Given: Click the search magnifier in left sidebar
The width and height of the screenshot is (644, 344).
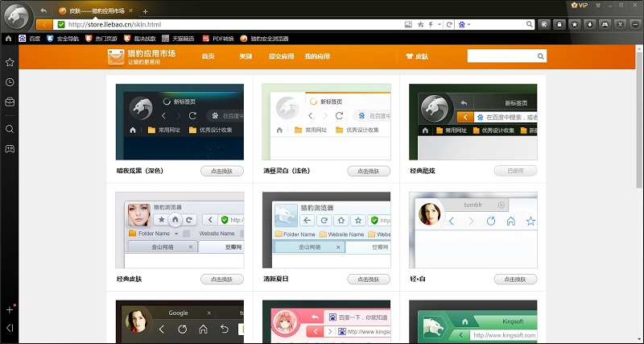Looking at the screenshot, I should coord(10,129).
